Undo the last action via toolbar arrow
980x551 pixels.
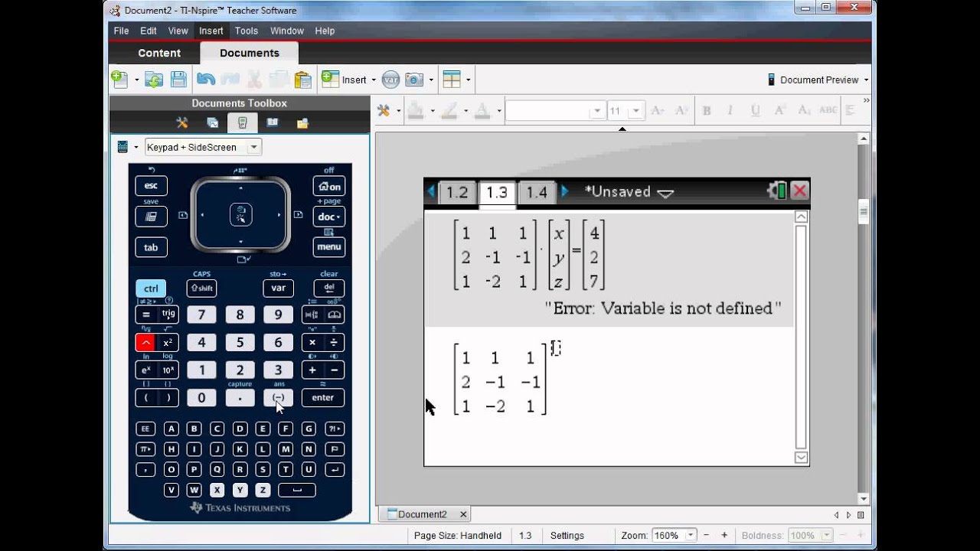pyautogui.click(x=205, y=80)
